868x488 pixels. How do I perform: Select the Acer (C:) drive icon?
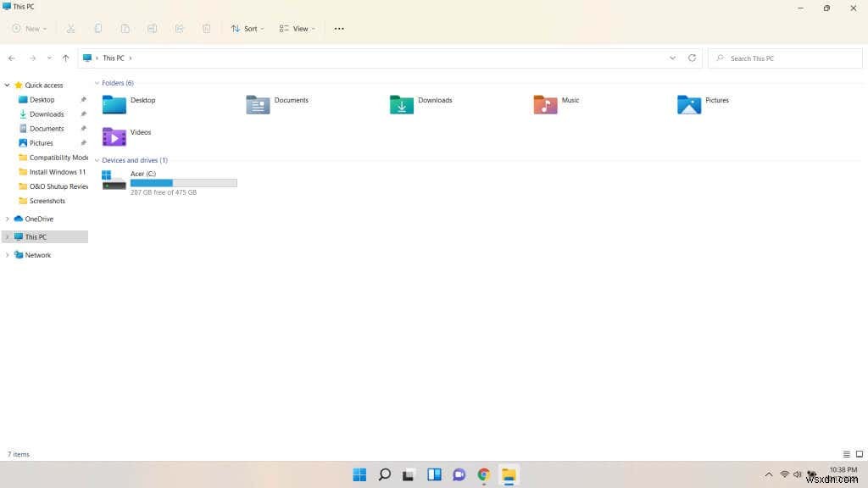[114, 180]
